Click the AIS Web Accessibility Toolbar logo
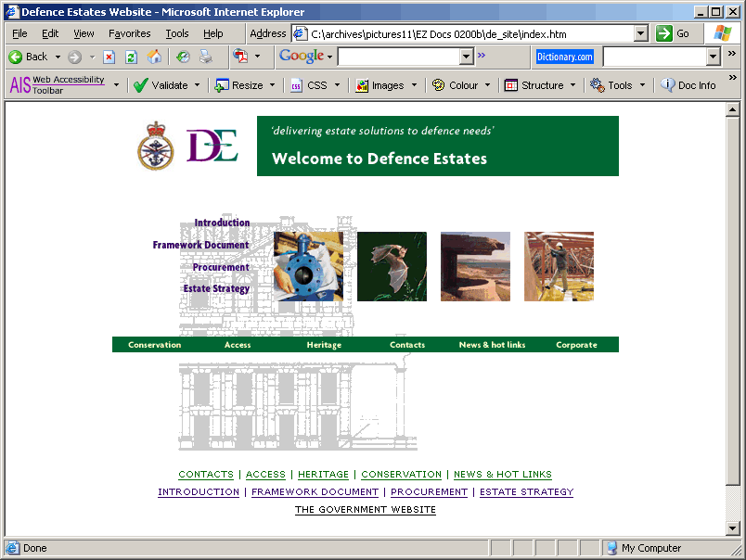The height and width of the screenshot is (560, 746). point(58,85)
